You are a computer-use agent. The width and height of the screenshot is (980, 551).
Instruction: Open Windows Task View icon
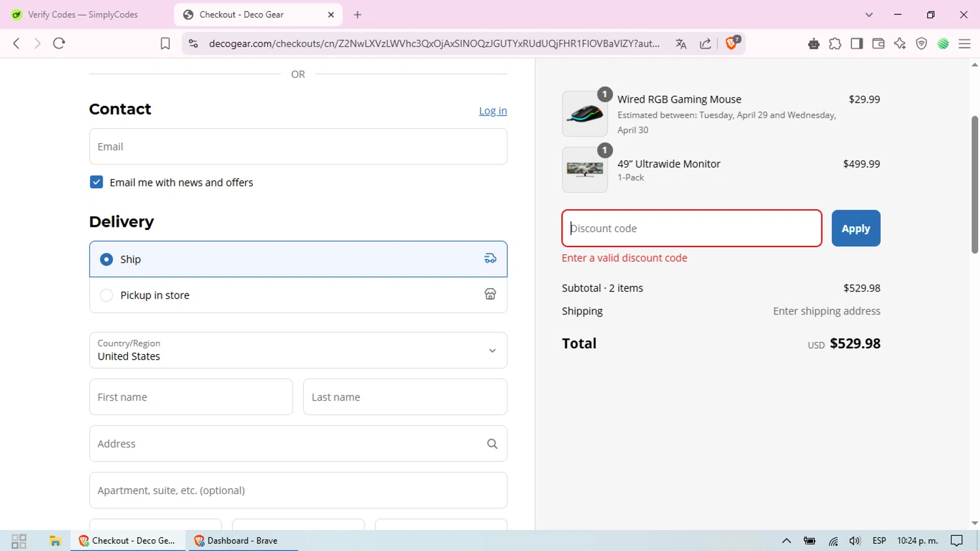pyautogui.click(x=19, y=541)
